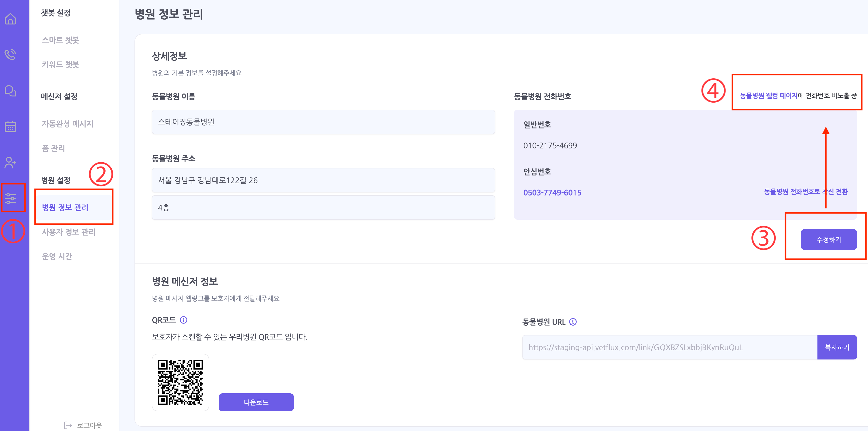The height and width of the screenshot is (431, 868).
Task: Show the QR코드 info tooltip icon
Action: click(x=184, y=320)
